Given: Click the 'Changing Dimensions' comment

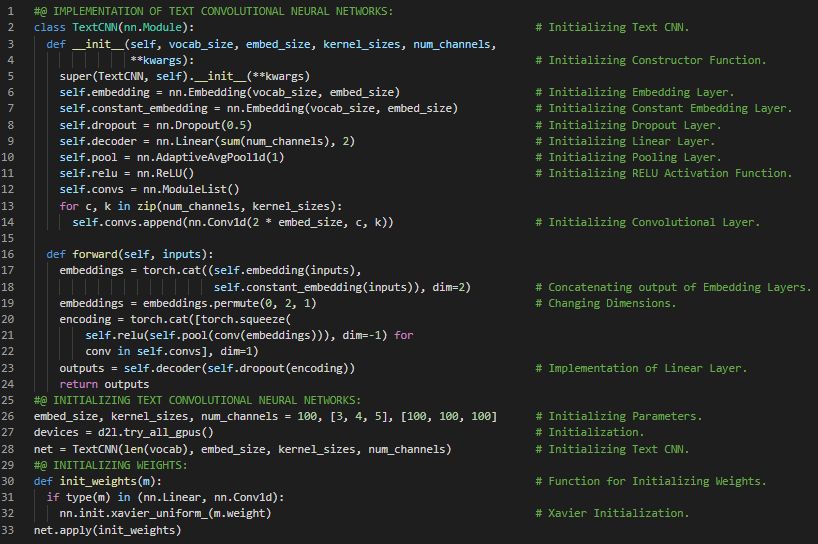Looking at the screenshot, I should tap(611, 303).
